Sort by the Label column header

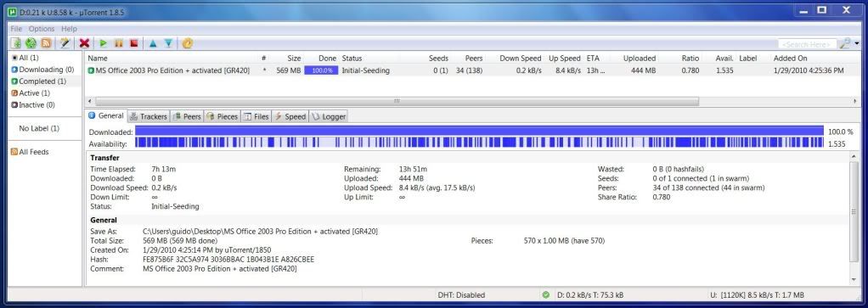tap(748, 58)
